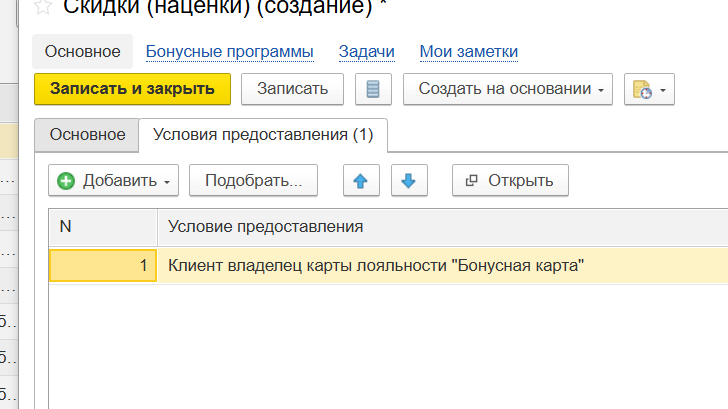Open the document-with-clock icon dropdown
The width and height of the screenshot is (728, 409).
click(x=649, y=88)
